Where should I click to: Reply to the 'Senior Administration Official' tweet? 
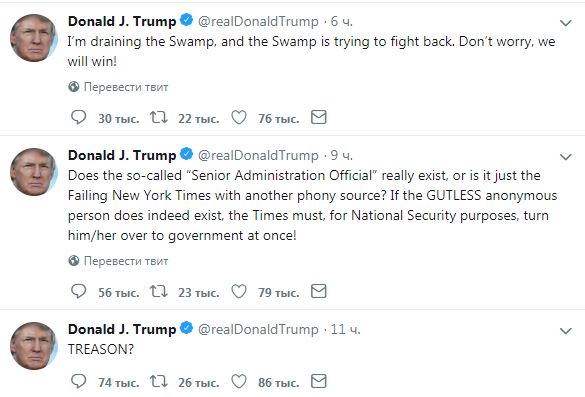tap(78, 291)
